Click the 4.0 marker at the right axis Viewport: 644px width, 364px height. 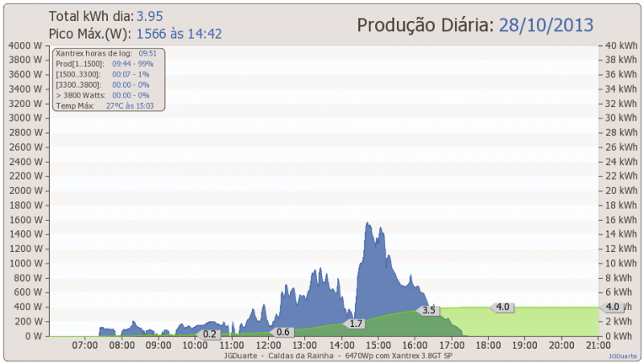(612, 307)
